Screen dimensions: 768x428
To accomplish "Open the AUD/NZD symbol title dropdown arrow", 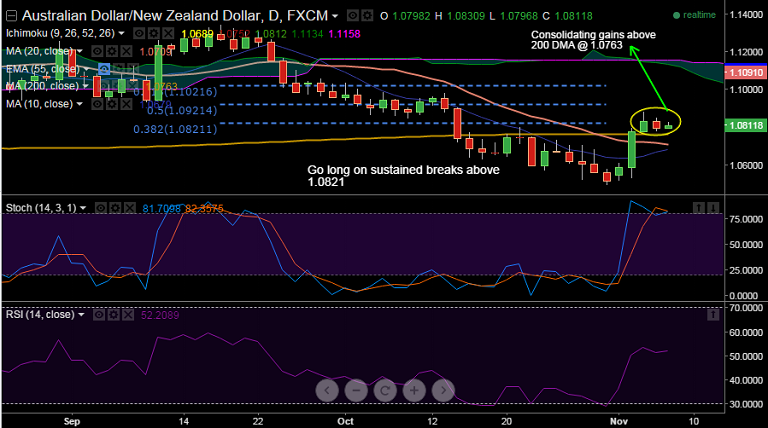I will pyautogui.click(x=335, y=16).
